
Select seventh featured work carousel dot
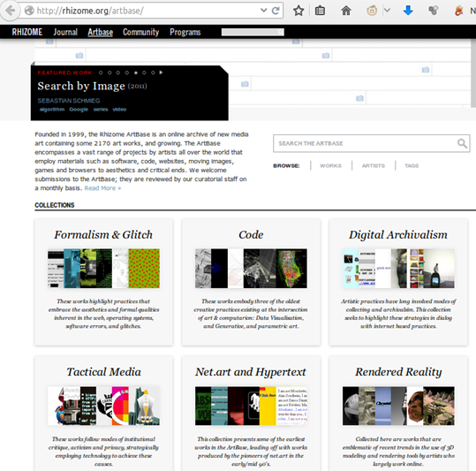point(153,72)
